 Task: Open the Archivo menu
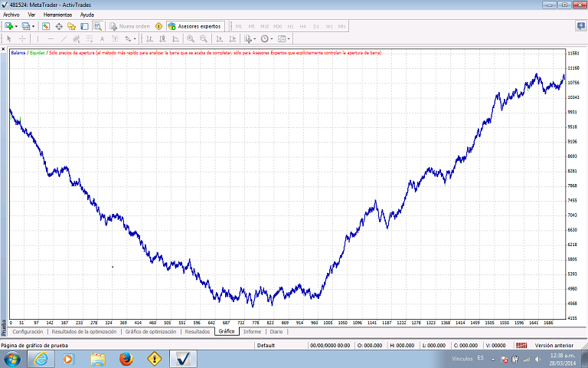click(11, 15)
